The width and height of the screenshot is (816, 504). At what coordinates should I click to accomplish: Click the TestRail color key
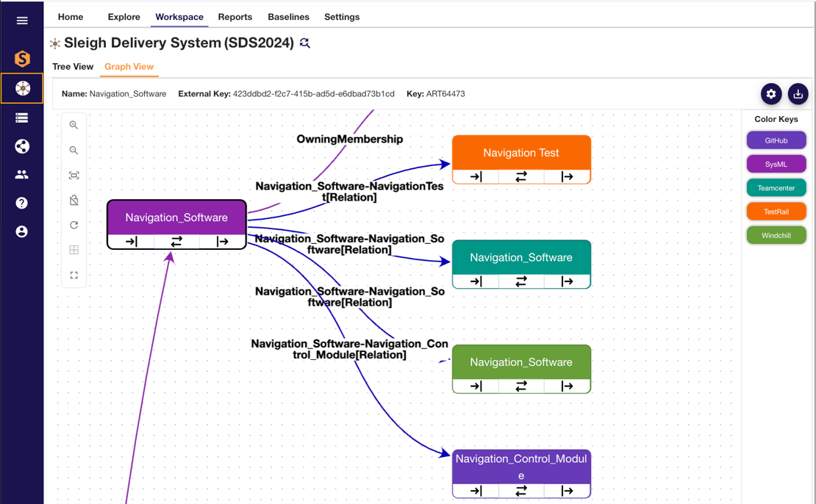(x=776, y=212)
